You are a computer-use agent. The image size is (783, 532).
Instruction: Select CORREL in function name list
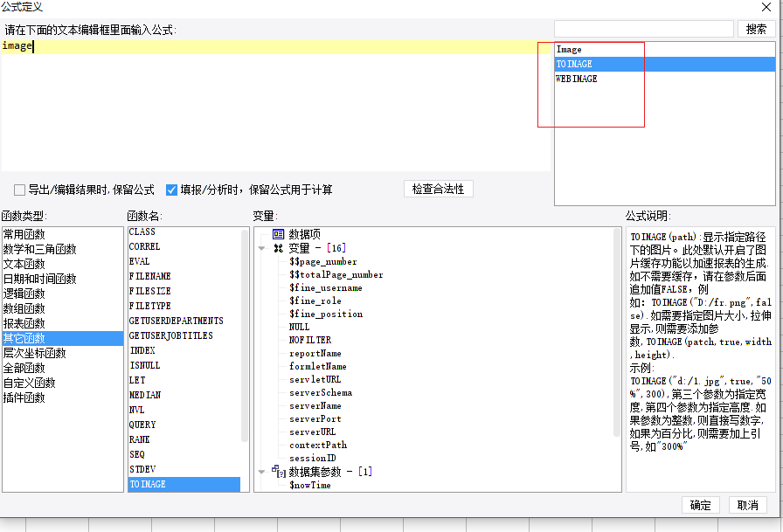click(184, 246)
